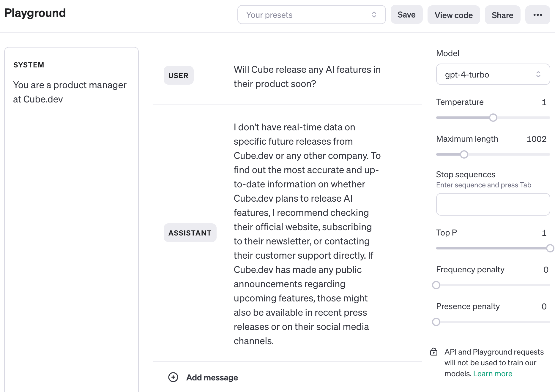Follow the Learn more link
The width and height of the screenshot is (555, 392).
point(493,374)
